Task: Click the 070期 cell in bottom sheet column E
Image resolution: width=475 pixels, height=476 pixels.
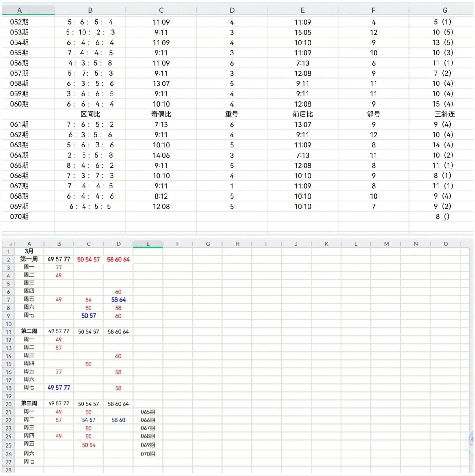Action: tap(148, 454)
